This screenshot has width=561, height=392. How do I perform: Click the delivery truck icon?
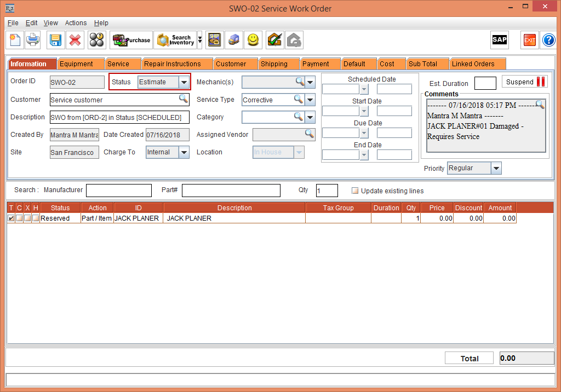point(234,39)
